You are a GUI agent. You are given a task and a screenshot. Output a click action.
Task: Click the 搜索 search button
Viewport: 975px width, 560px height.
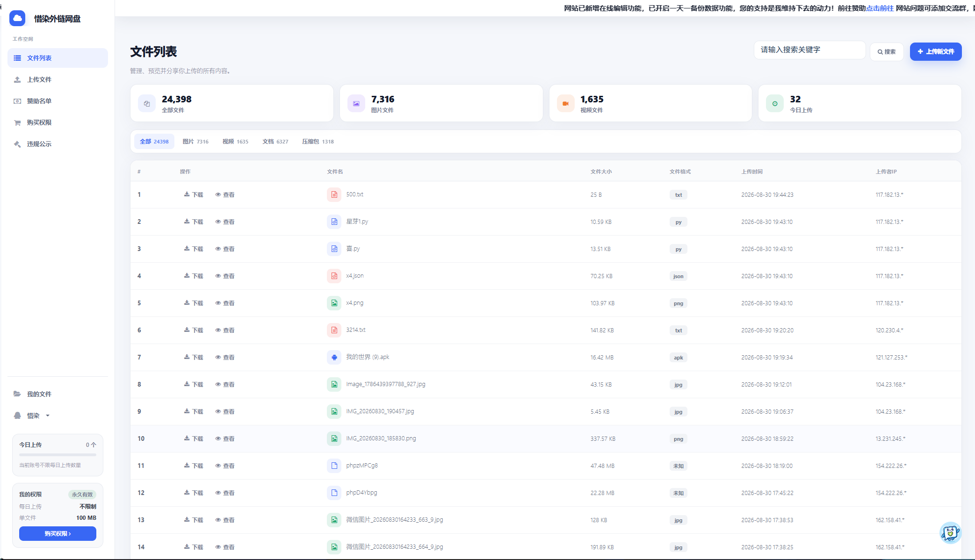887,52
